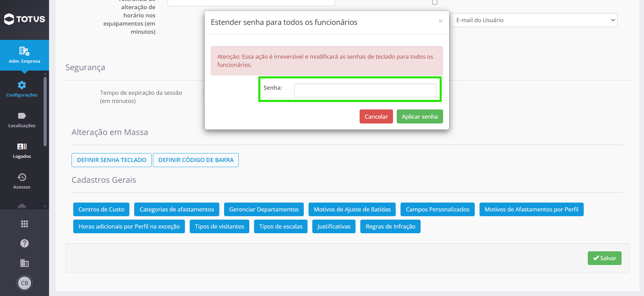Click Tempo de expiração da sessão label
The height and width of the screenshot is (296, 644).
pos(141,97)
